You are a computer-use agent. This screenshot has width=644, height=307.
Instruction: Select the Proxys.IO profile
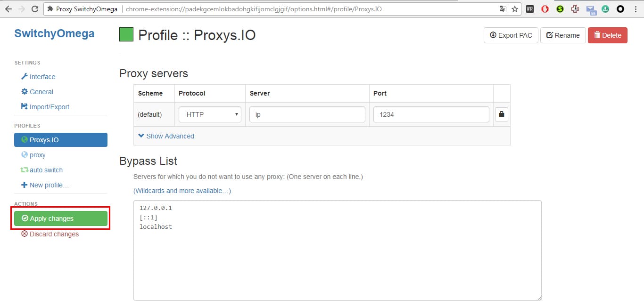61,140
